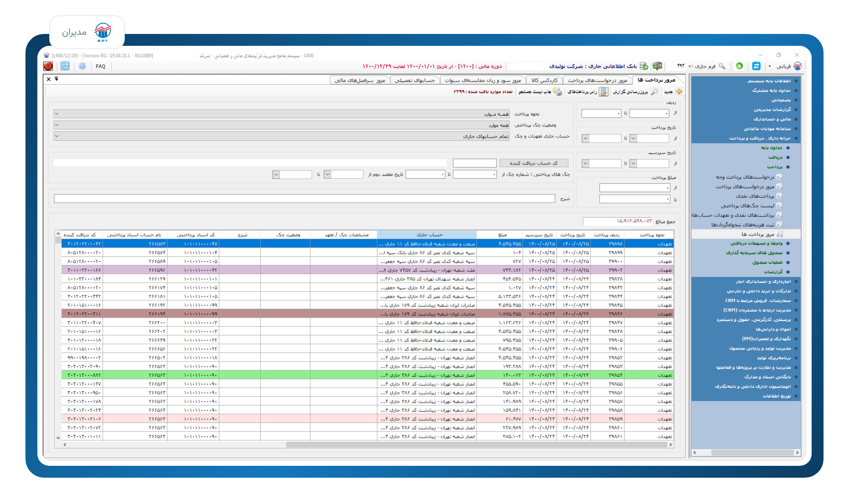Click the بروزرسانی گزارش magnifier icon
Viewport: 849px width, 504px height.
[654, 92]
